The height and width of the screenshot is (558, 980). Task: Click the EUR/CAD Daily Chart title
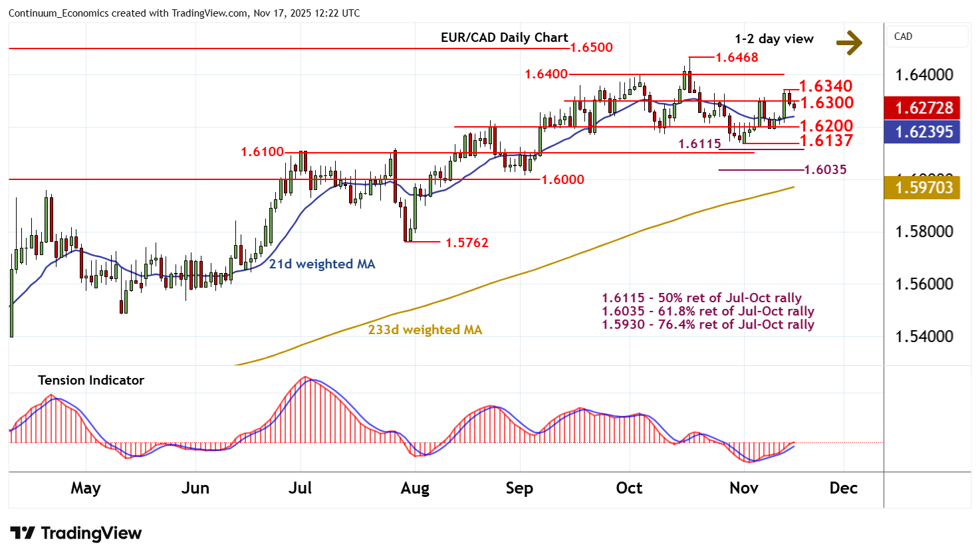pos(504,37)
